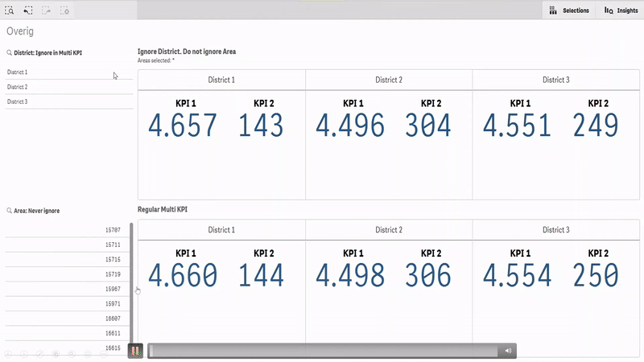Click District 1 header in top KPI
The image size is (644, 362).
pyautogui.click(x=221, y=80)
